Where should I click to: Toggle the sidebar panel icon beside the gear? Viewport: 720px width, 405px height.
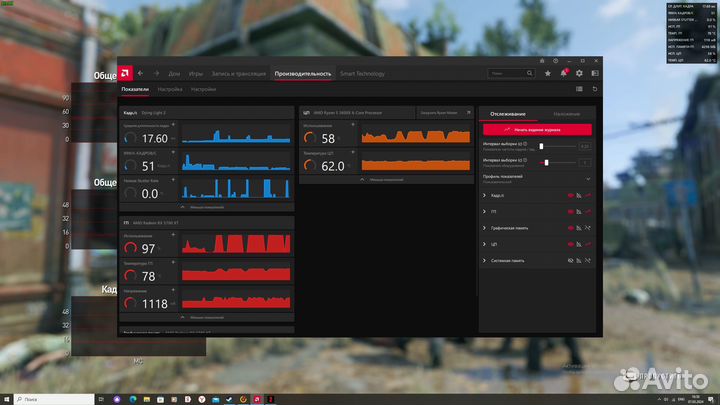(x=595, y=73)
